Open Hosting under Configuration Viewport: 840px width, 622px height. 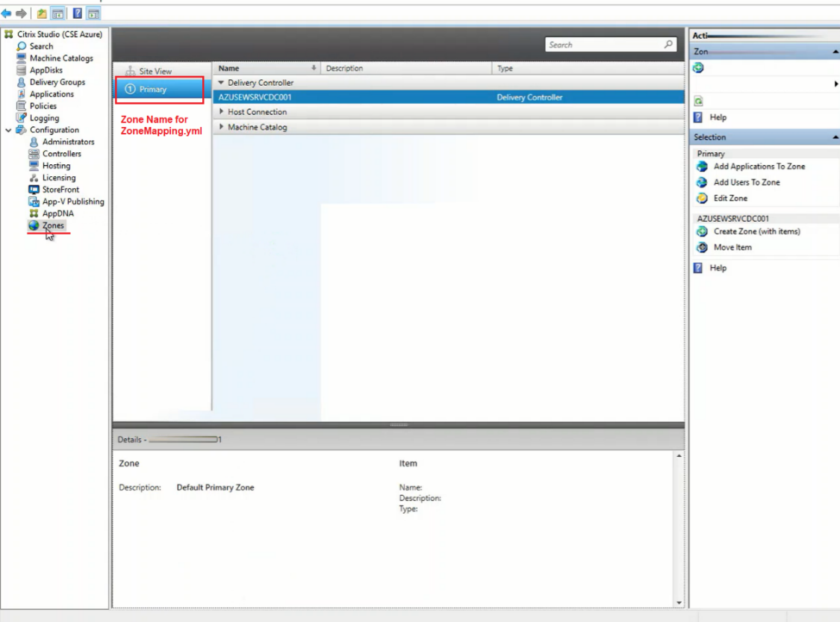[56, 166]
